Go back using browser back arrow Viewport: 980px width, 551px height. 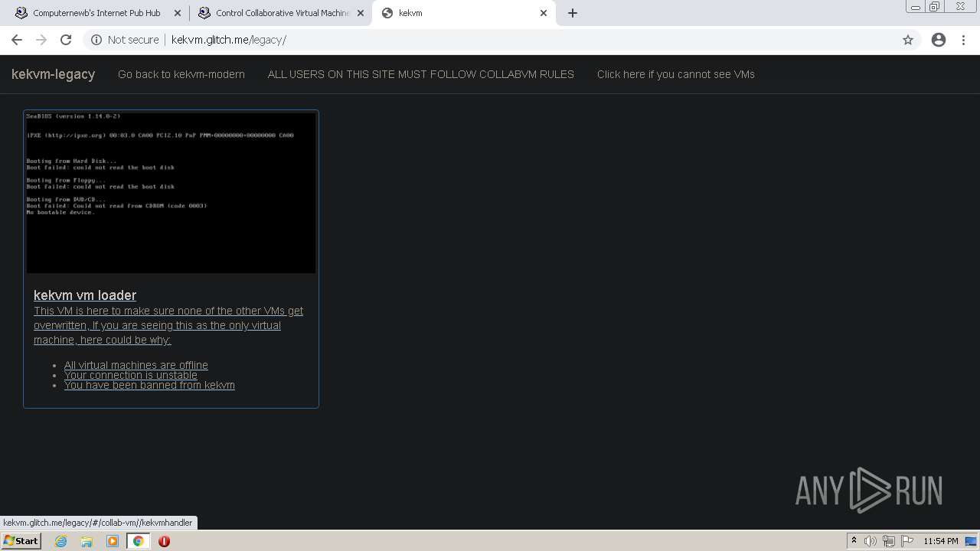coord(17,40)
